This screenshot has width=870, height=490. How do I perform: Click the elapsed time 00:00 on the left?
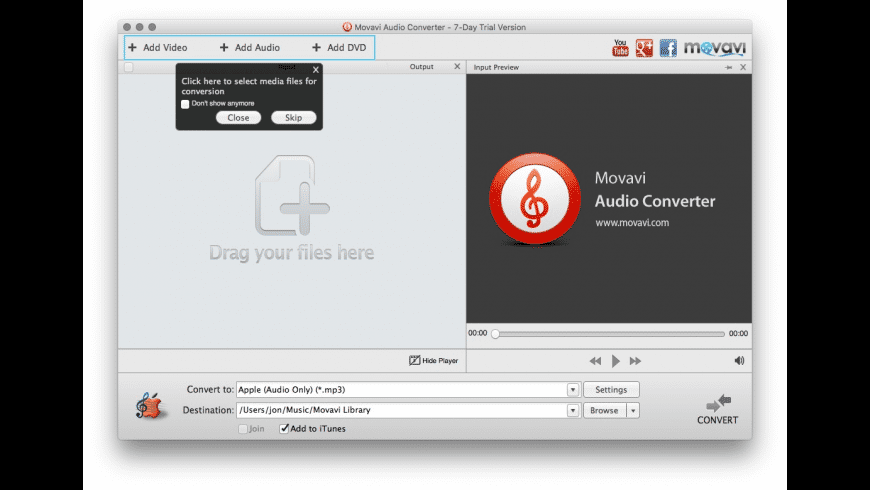(477, 333)
